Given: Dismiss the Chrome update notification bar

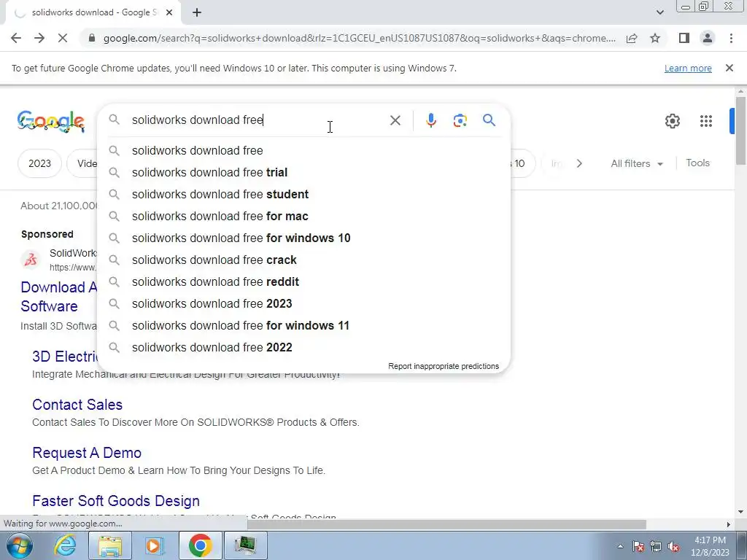Looking at the screenshot, I should 729,68.
